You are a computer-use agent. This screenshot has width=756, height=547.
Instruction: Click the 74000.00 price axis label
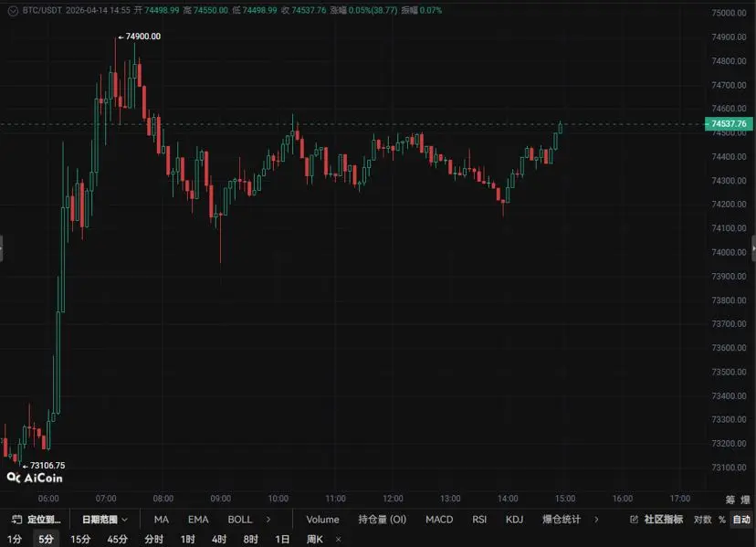click(729, 252)
